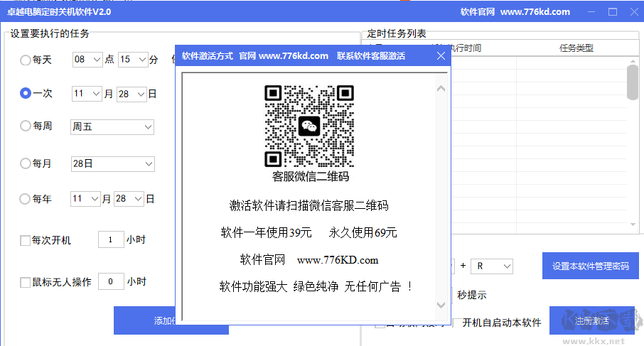Click the 任务类型 column header
644x346 pixels.
[x=576, y=48]
